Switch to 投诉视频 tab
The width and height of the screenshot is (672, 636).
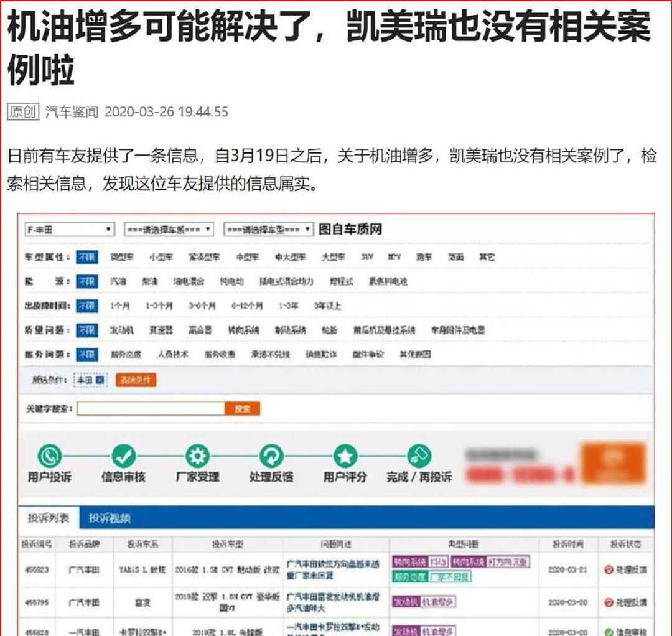[x=110, y=518]
